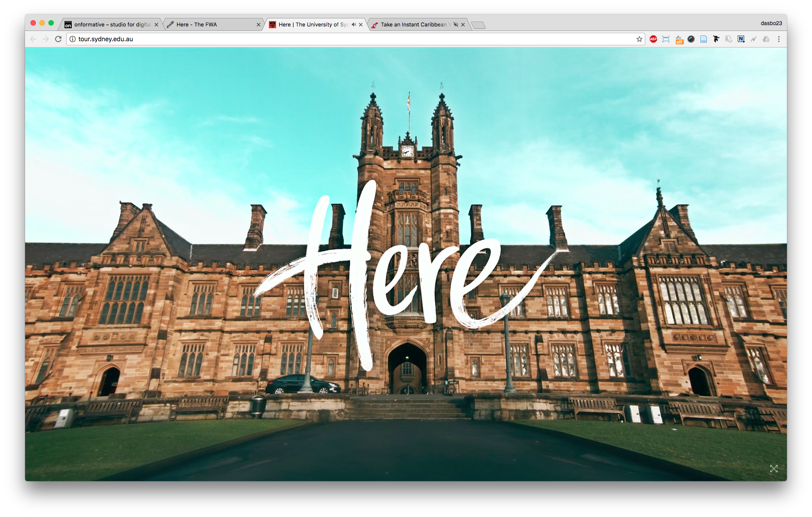Click the handwritten 'Here' title
812x517 pixels.
pos(406,276)
